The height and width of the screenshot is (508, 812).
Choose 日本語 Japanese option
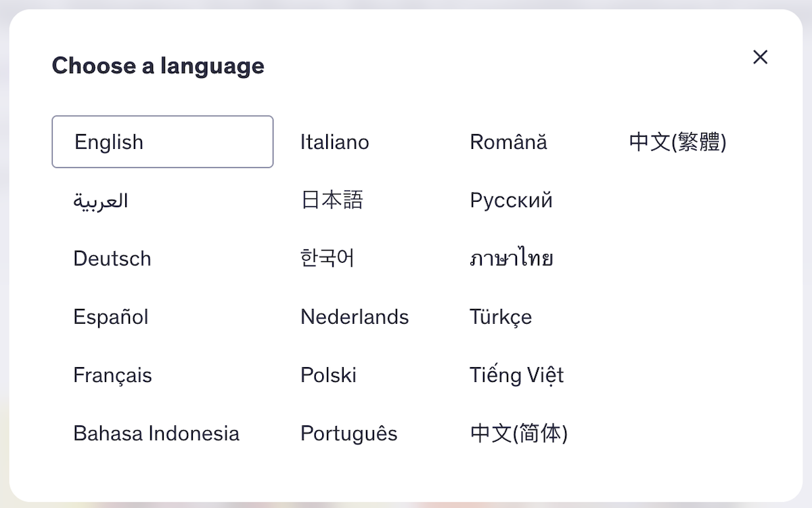tap(332, 199)
